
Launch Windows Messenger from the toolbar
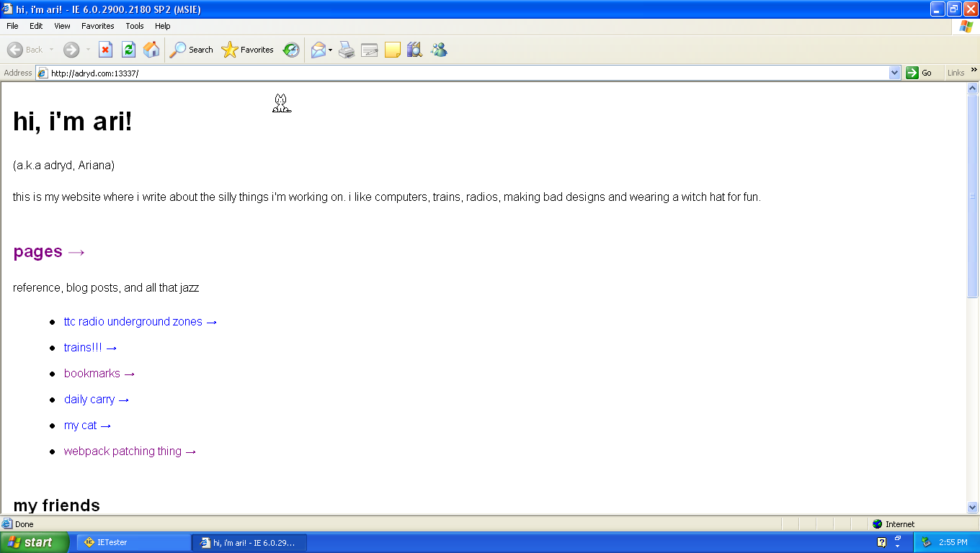[438, 49]
